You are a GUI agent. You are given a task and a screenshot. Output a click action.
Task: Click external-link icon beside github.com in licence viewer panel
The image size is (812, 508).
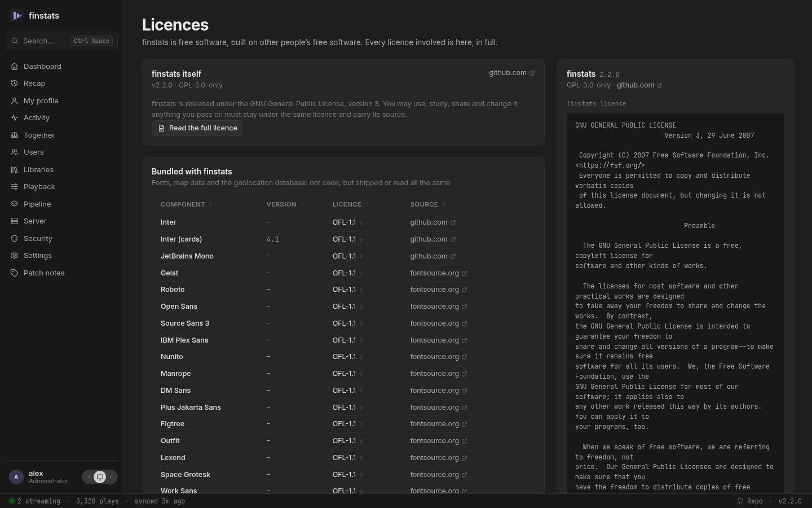coord(659,86)
